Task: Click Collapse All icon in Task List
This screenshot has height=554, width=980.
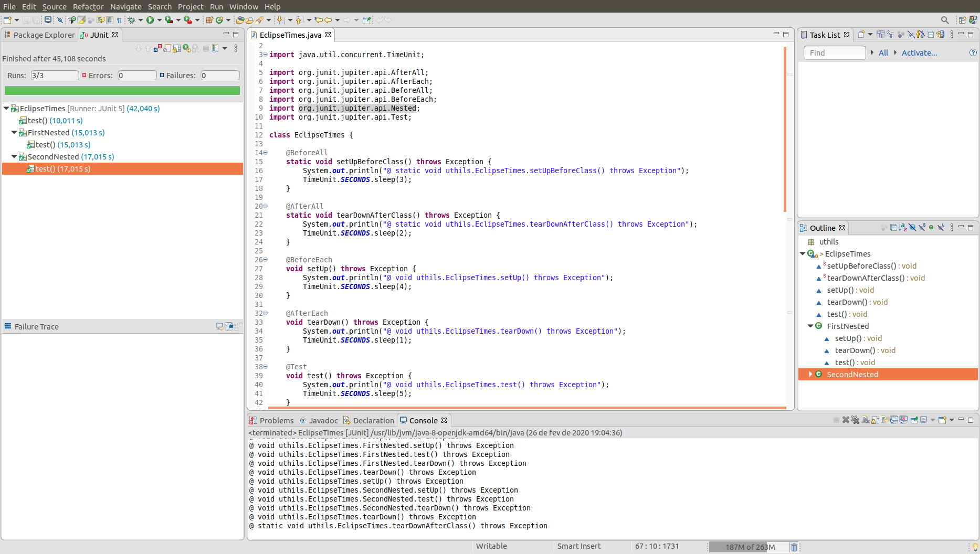Action: (x=931, y=35)
